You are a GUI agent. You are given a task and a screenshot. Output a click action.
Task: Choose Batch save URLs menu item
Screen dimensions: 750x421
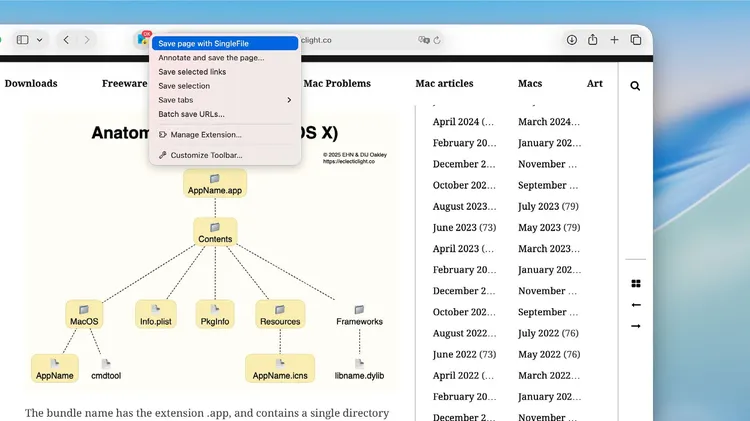(x=191, y=114)
